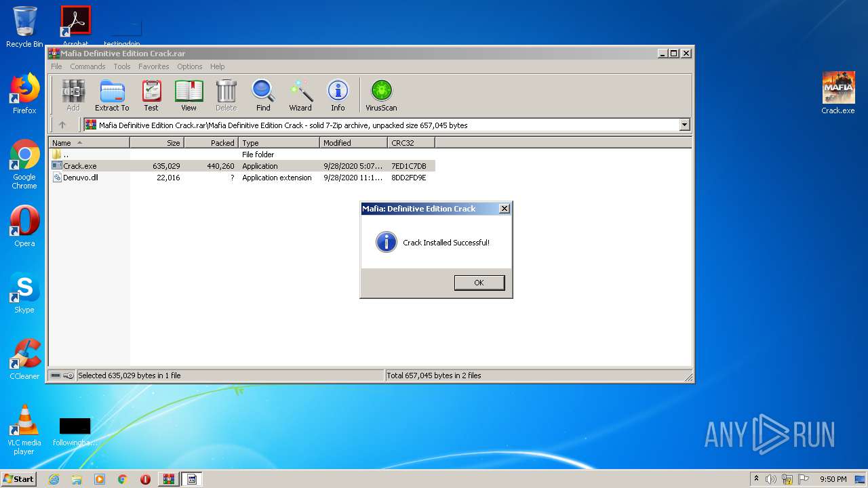Click OK in the crack dialog
Screen dimensions: 868x488
coord(479,283)
